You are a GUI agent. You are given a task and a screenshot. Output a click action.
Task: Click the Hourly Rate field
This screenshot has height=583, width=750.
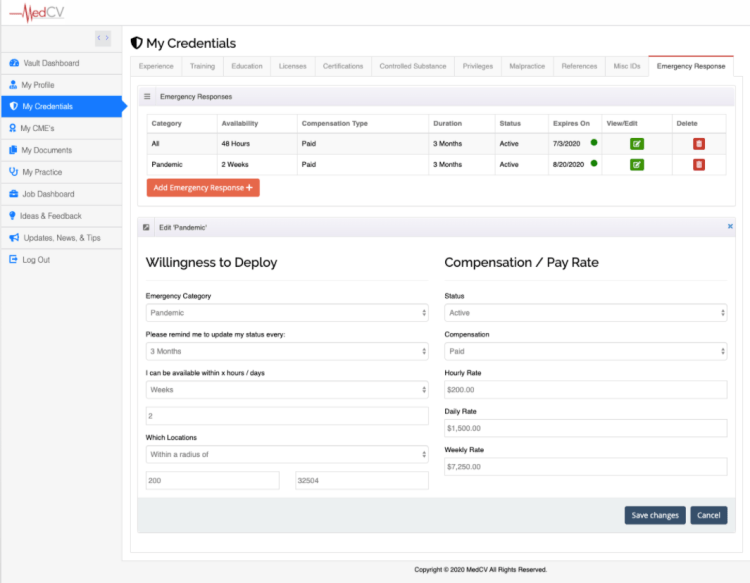tap(585, 390)
